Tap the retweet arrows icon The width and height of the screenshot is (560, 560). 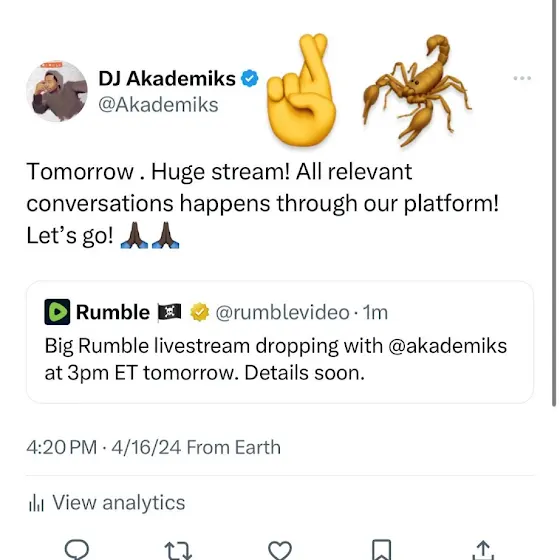[x=178, y=550]
